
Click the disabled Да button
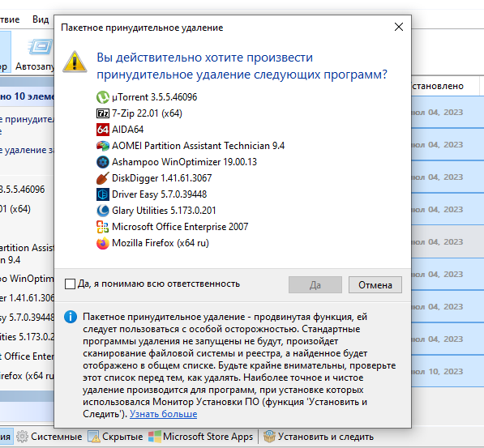click(x=315, y=285)
